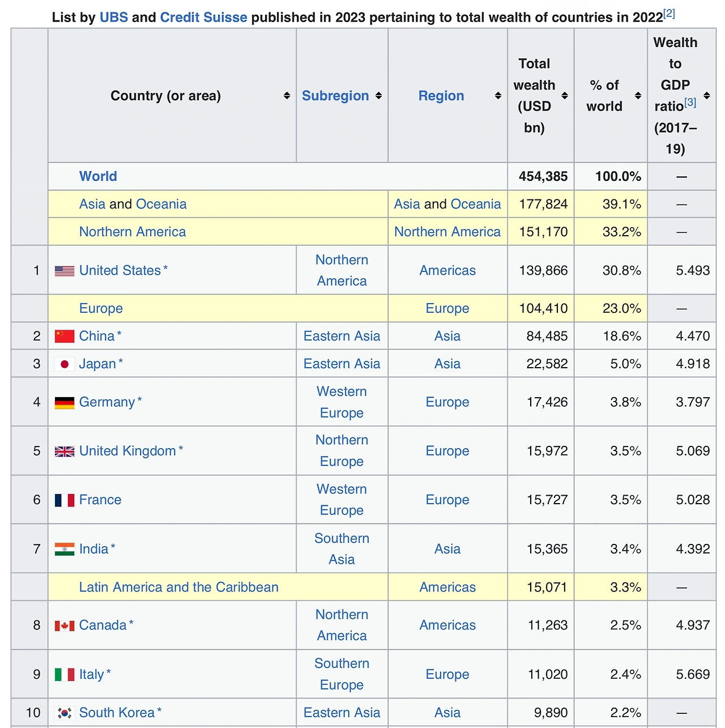This screenshot has height=728, width=725.
Task: Open the Japan country link
Action: tap(97, 364)
